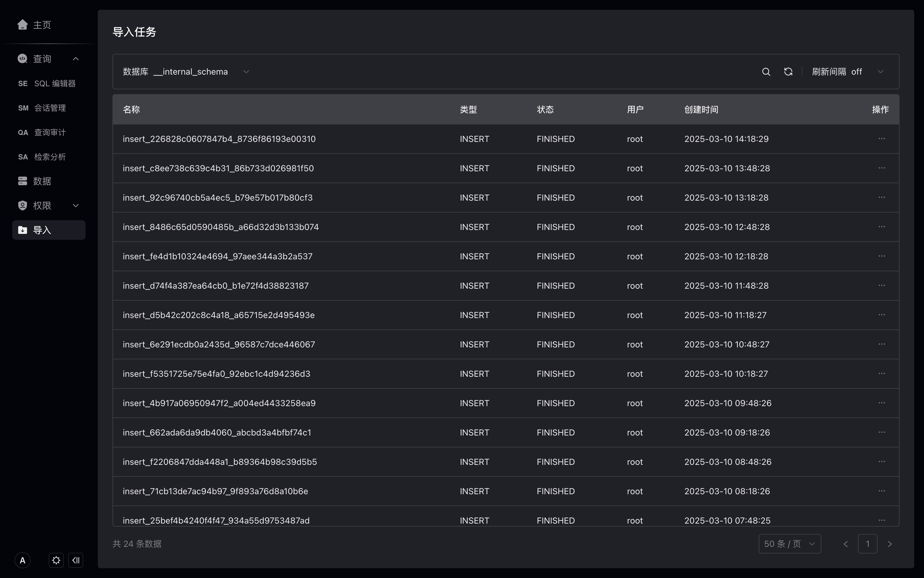Screen dimensions: 924x578
Task: Collapse the 查询 section chevron
Action: [75, 58]
